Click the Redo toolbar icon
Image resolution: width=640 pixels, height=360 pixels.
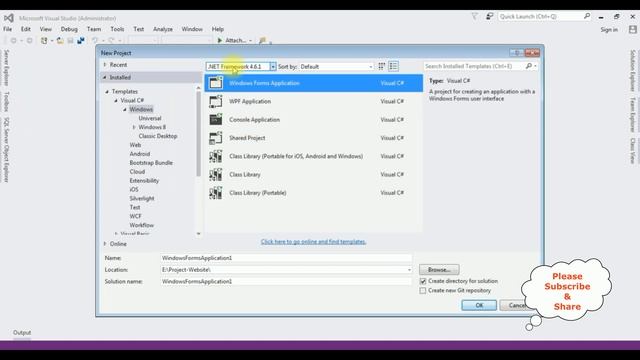pos(111,40)
